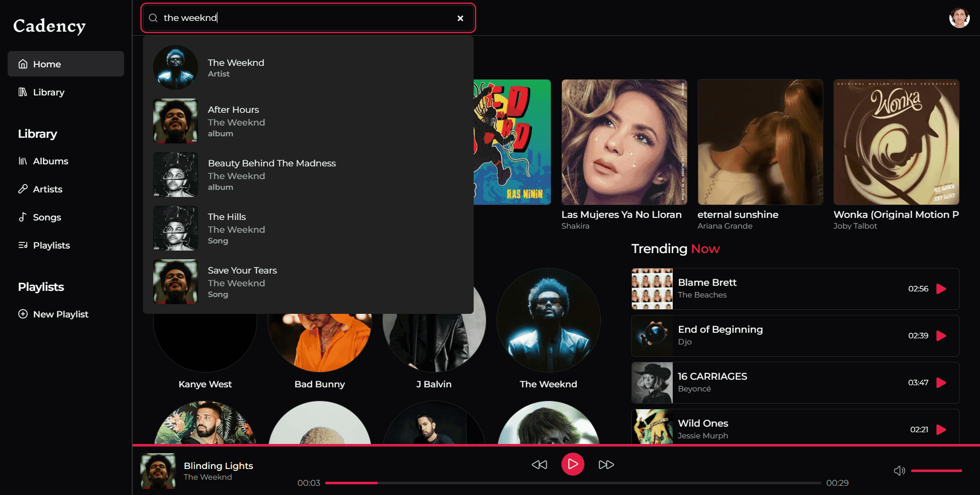Play Blame Brett with its red arrow

pos(942,289)
